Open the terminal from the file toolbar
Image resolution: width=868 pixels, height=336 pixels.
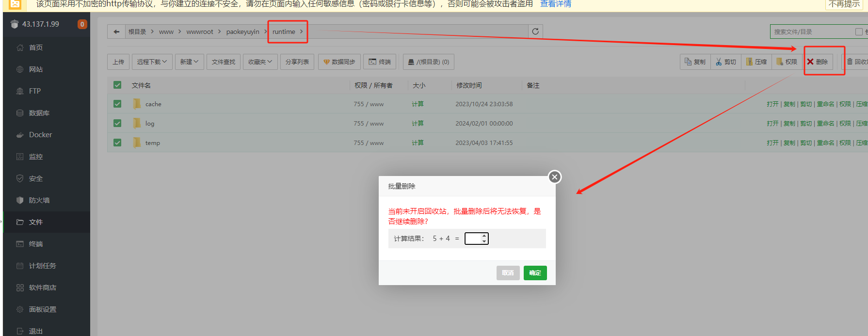coord(380,62)
